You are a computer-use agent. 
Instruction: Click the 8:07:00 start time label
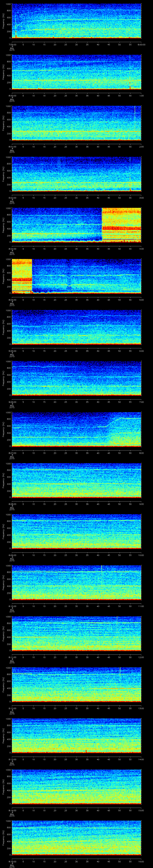(12, 453)
